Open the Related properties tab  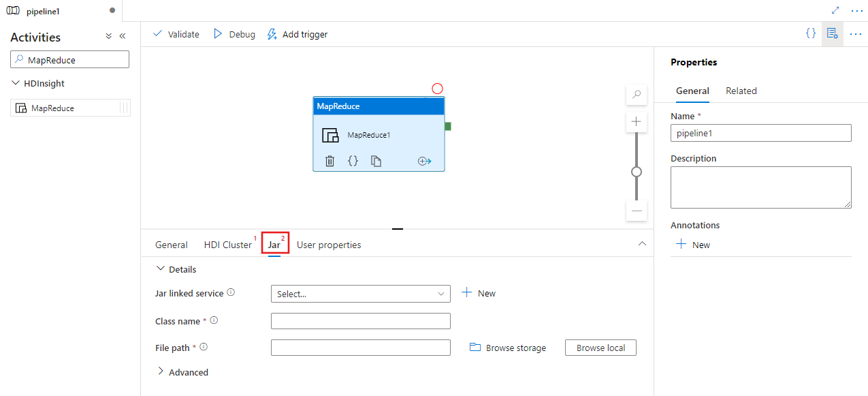click(741, 91)
